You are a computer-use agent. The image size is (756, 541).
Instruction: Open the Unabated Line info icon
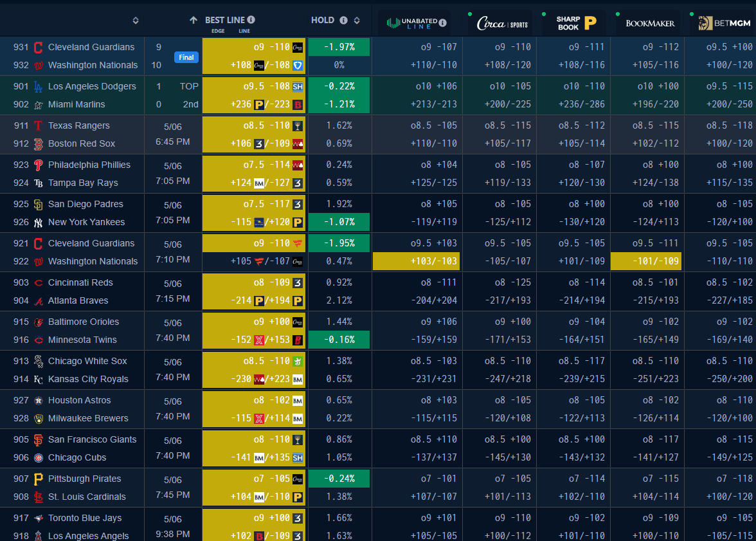pyautogui.click(x=442, y=23)
